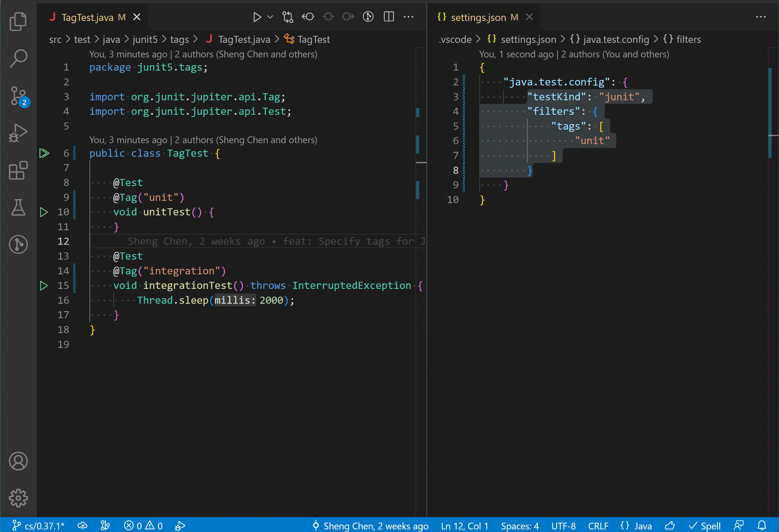Open the Search view in the activity bar
Viewport: 779px width, 532px height.
[x=18, y=58]
